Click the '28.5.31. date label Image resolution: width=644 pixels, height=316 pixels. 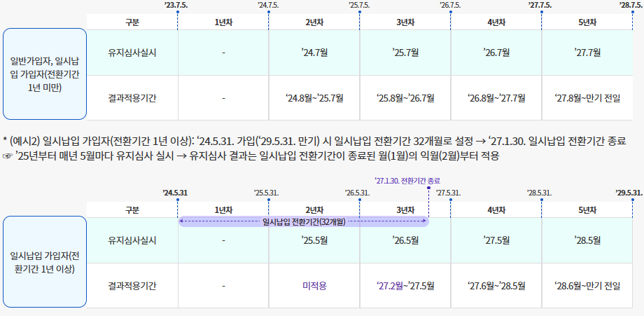pyautogui.click(x=539, y=193)
